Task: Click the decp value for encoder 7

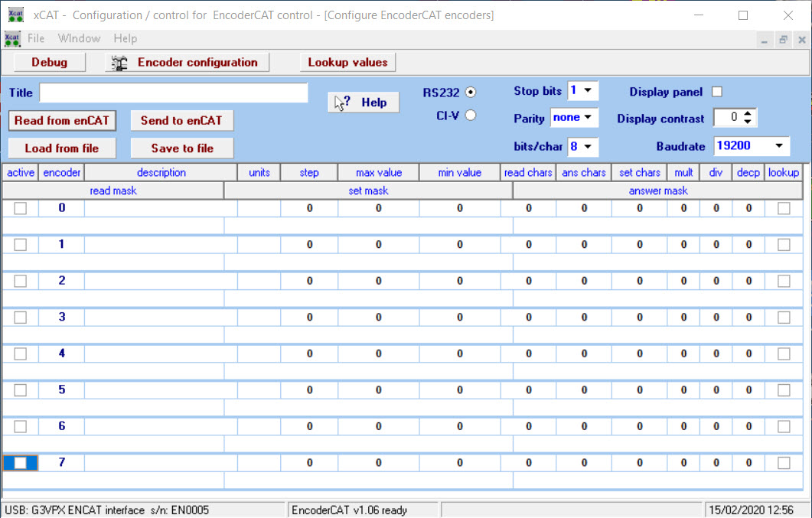Action: (748, 463)
